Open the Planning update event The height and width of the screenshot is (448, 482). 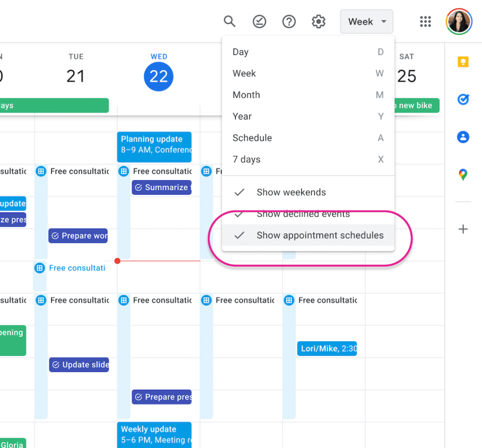(154, 147)
